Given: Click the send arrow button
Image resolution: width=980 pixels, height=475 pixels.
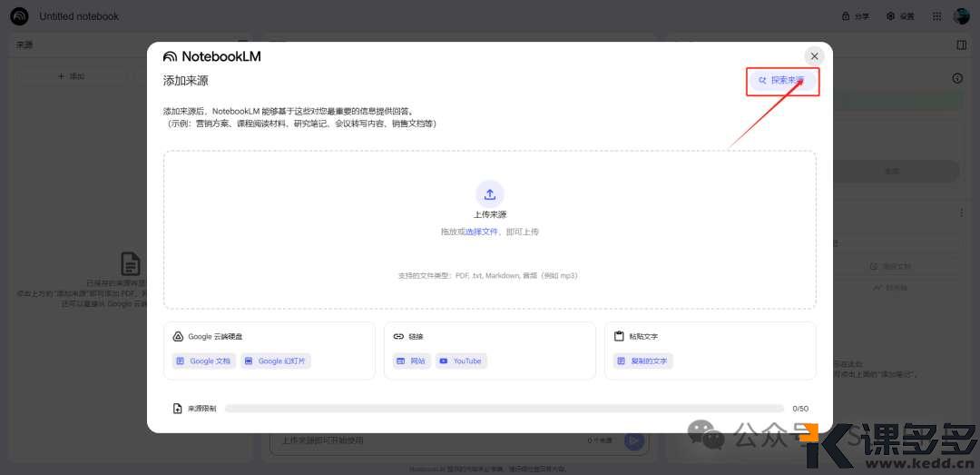Looking at the screenshot, I should tap(634, 440).
